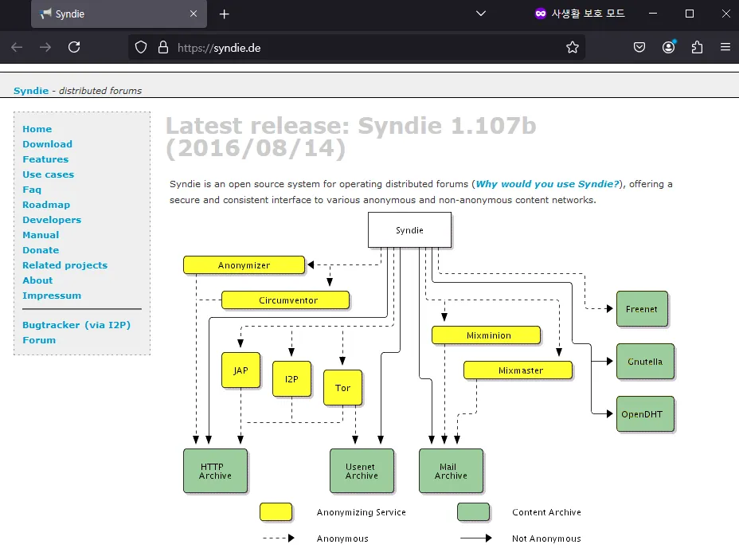Screen dimensions: 739x560
Task: Open Firefox account menu
Action: (668, 47)
